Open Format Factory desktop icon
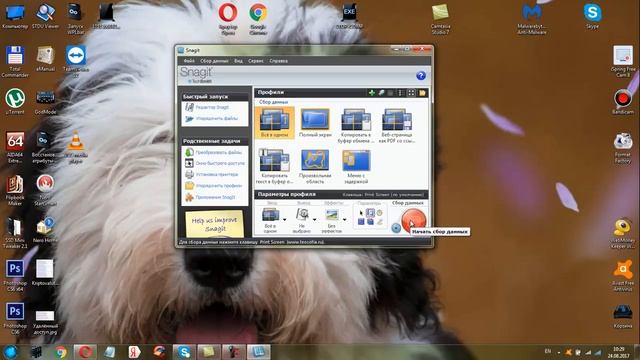This screenshot has height=360, width=640. coord(623,148)
